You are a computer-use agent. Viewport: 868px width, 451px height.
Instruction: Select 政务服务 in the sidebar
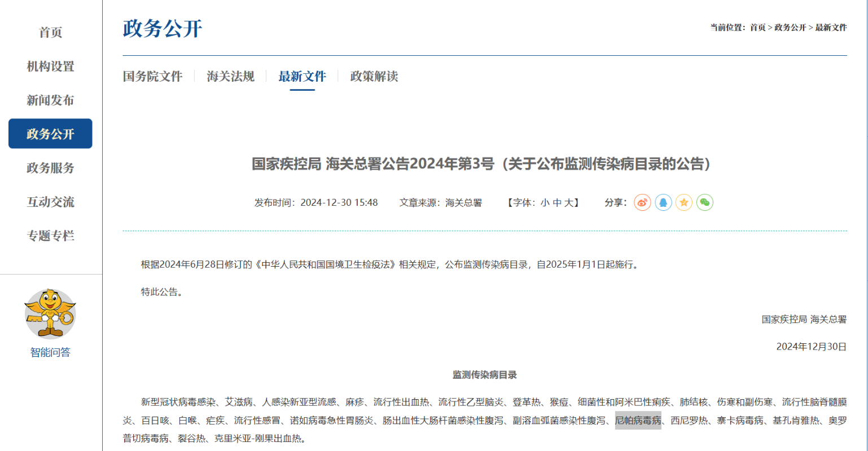pos(50,168)
